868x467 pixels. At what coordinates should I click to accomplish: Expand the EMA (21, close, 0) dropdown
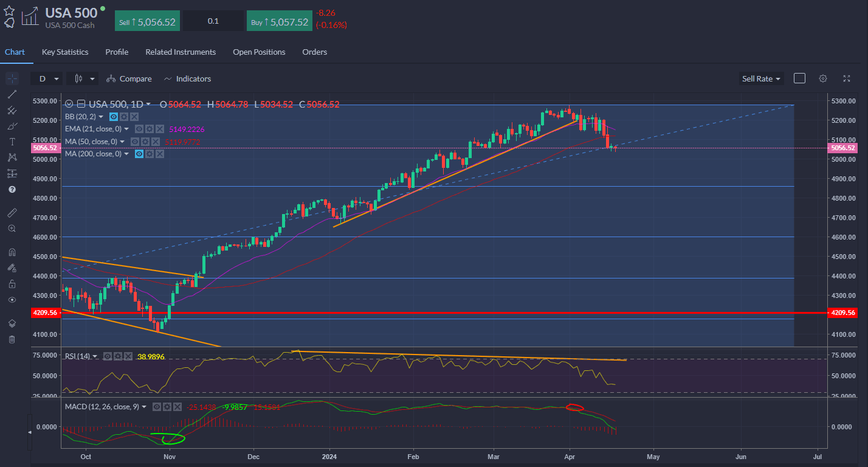pyautogui.click(x=126, y=129)
